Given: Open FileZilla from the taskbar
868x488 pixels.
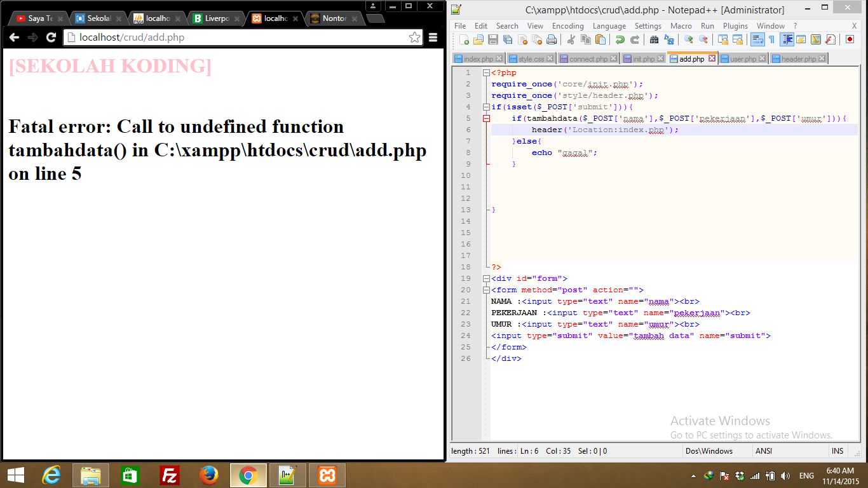Looking at the screenshot, I should pos(169,475).
